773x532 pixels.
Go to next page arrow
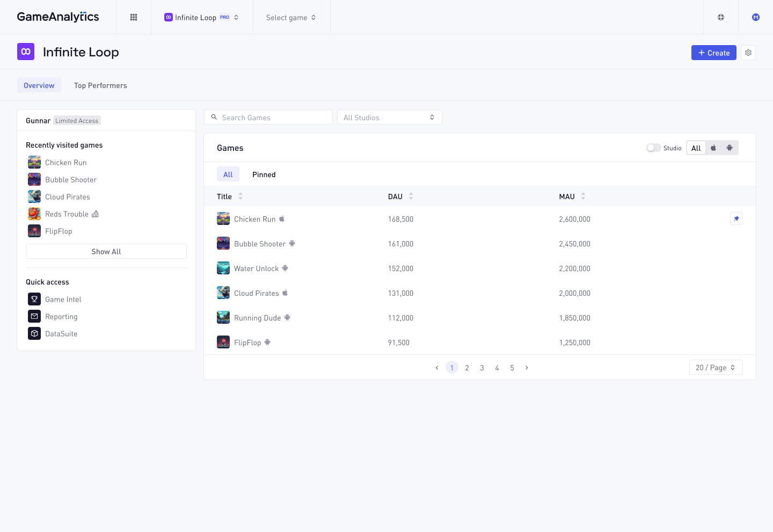pos(527,368)
